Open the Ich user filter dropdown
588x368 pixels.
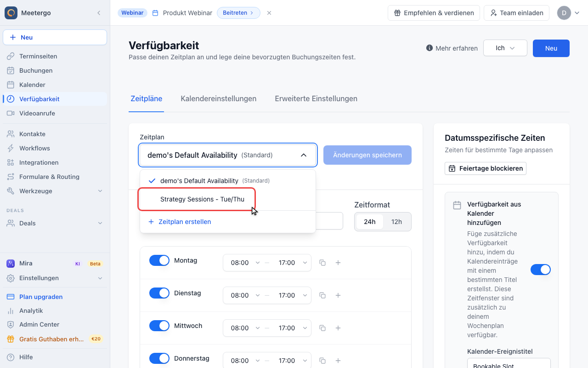click(x=505, y=48)
